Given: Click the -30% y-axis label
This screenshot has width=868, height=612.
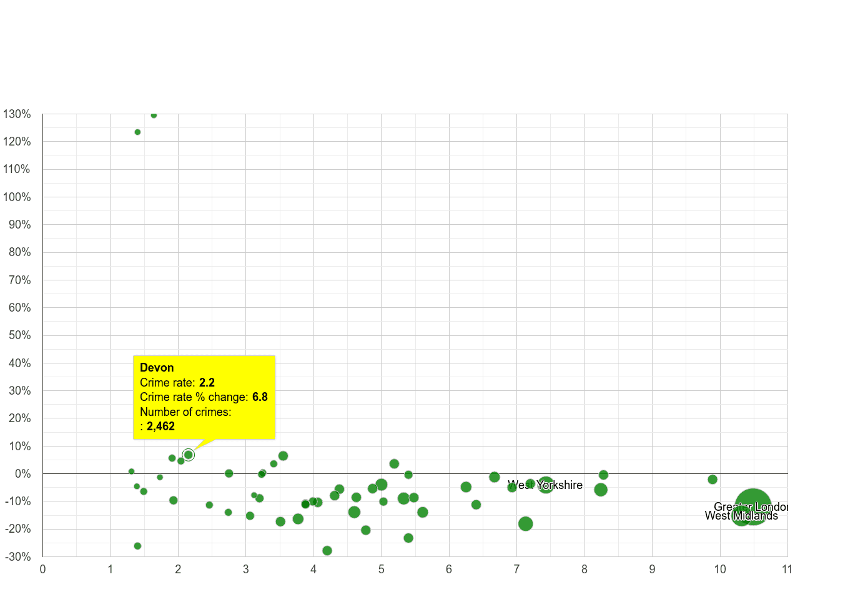Looking at the screenshot, I should click(17, 556).
